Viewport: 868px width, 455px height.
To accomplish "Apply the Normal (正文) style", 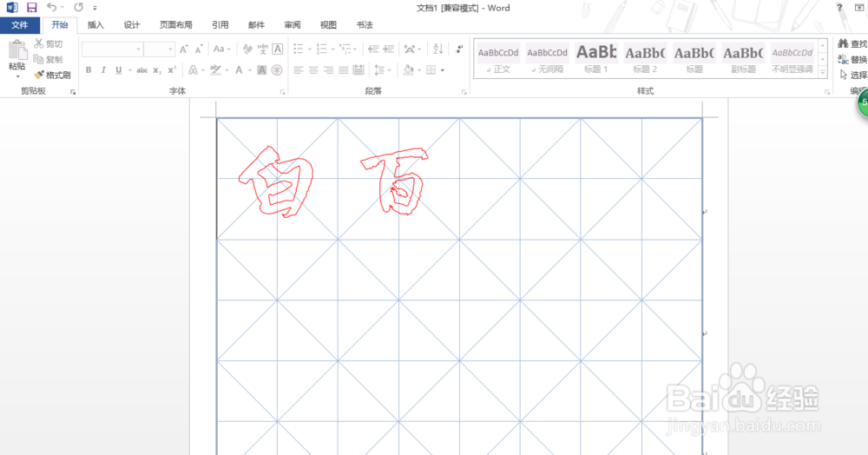I will 498,59.
